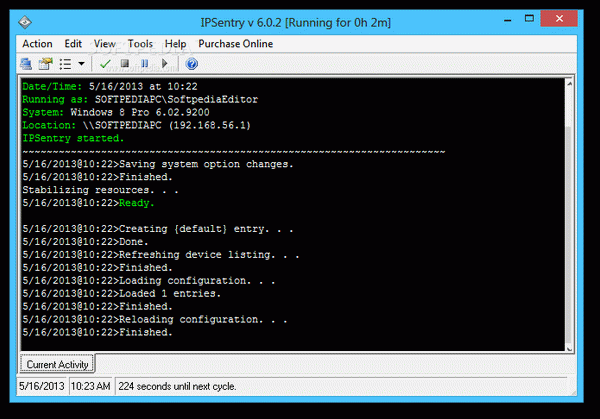The image size is (600, 419).
Task: Click the IPSentry application icon in title bar
Action: pos(25,22)
